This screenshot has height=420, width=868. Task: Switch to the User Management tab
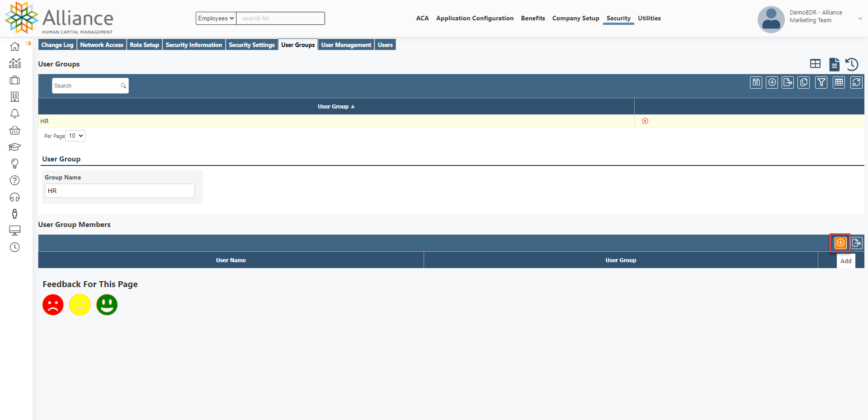[346, 45]
